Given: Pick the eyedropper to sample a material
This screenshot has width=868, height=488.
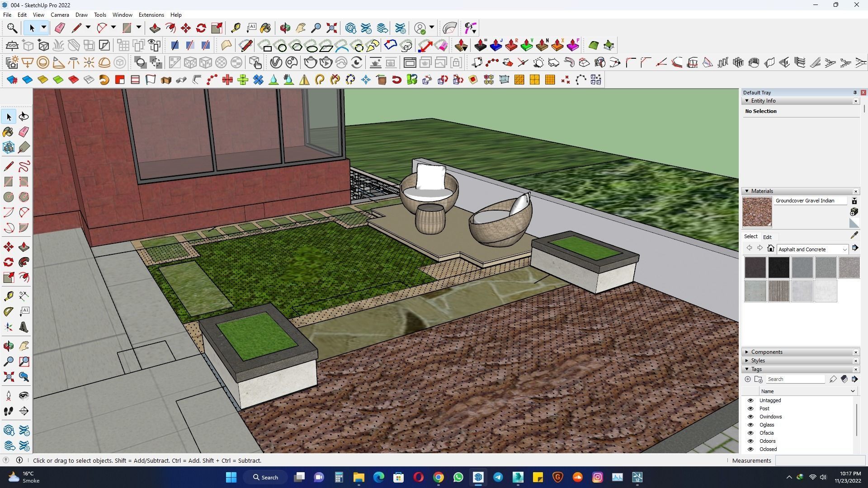Looking at the screenshot, I should click(854, 235).
